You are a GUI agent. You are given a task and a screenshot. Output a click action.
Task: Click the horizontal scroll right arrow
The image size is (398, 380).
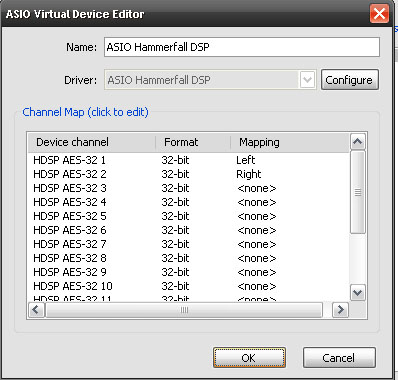point(340,310)
